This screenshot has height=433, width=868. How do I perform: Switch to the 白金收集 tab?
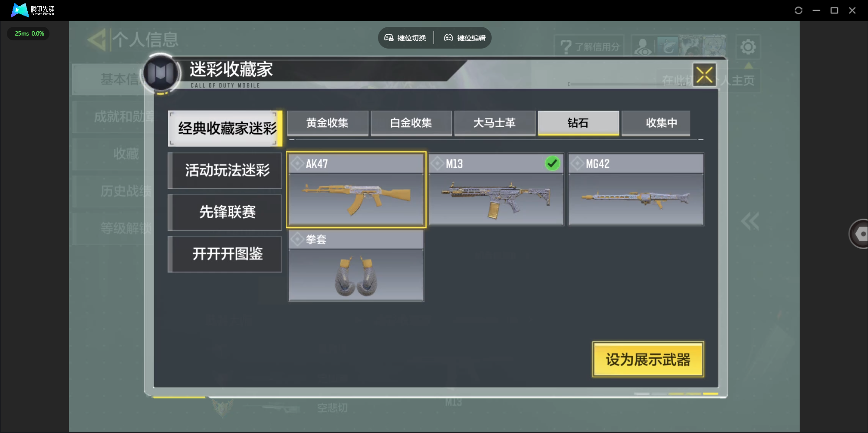[411, 123]
